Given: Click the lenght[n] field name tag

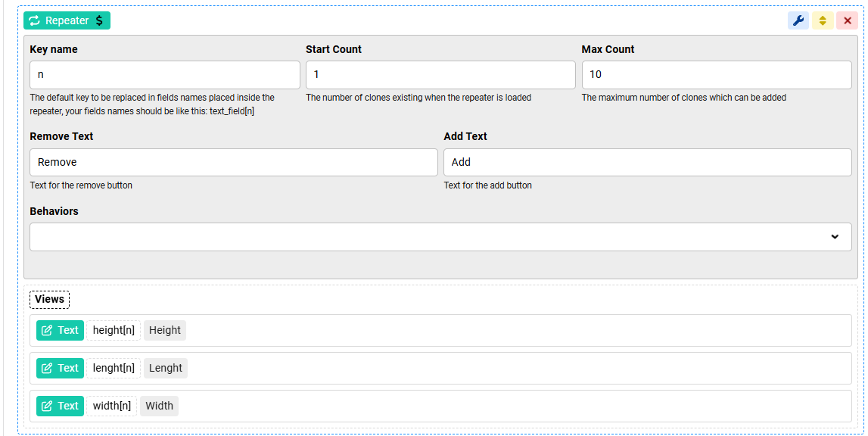Looking at the screenshot, I should 114,368.
